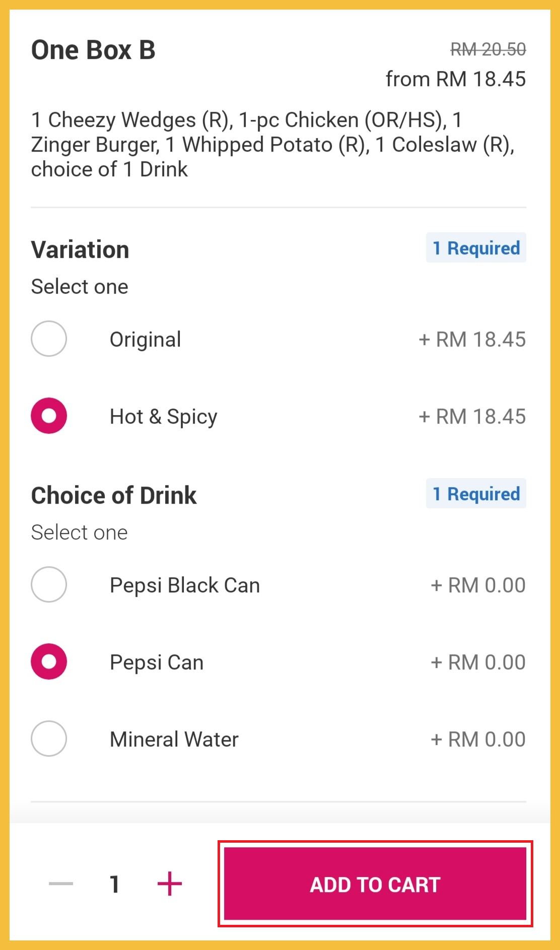The width and height of the screenshot is (560, 950).
Task: Click the Variation 1 Required badge
Action: [x=476, y=248]
